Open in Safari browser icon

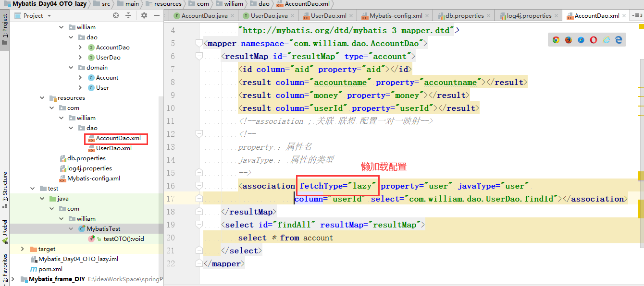[581, 40]
